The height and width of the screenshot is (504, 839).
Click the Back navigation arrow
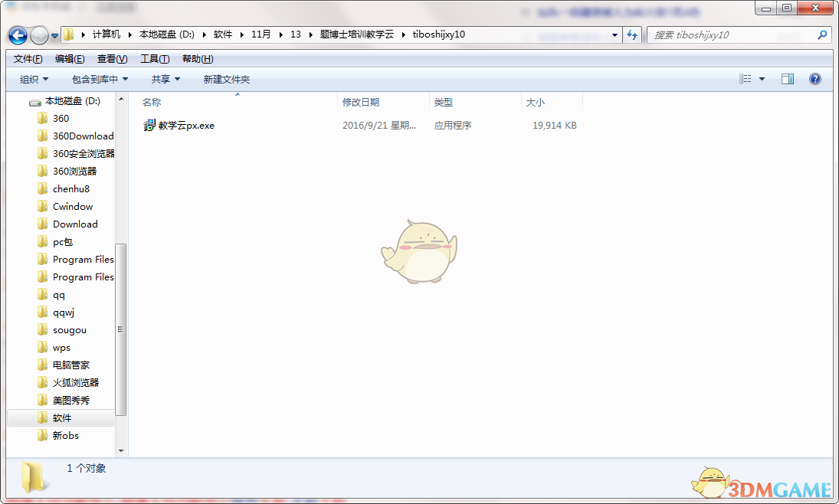17,34
